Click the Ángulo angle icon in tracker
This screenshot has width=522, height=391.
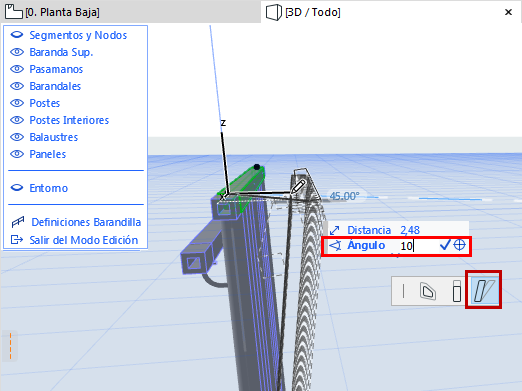point(335,246)
